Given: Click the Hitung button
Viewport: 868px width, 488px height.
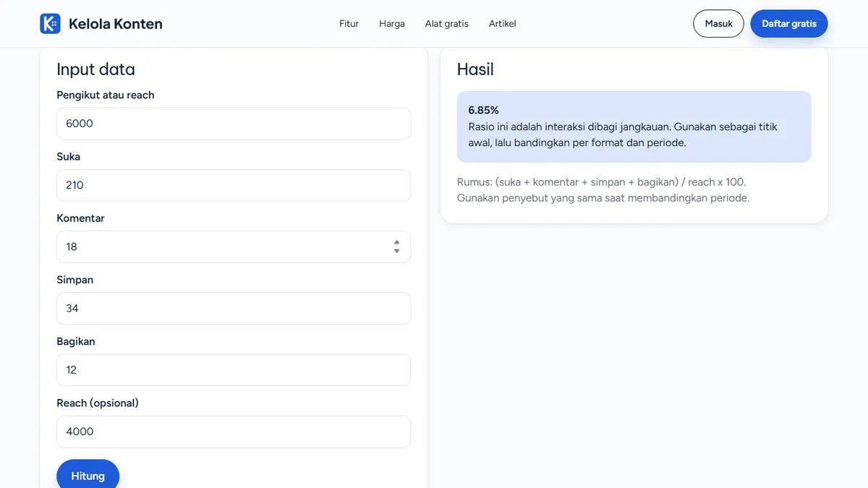Looking at the screenshot, I should pyautogui.click(x=88, y=475).
